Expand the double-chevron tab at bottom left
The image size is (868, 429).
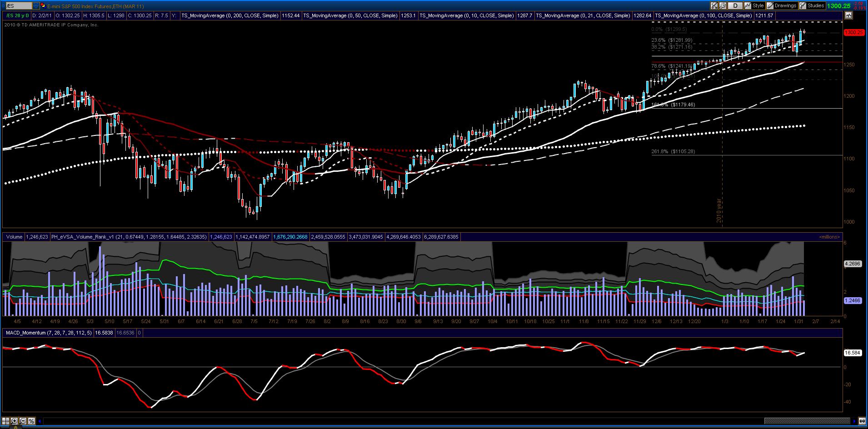pos(15,427)
